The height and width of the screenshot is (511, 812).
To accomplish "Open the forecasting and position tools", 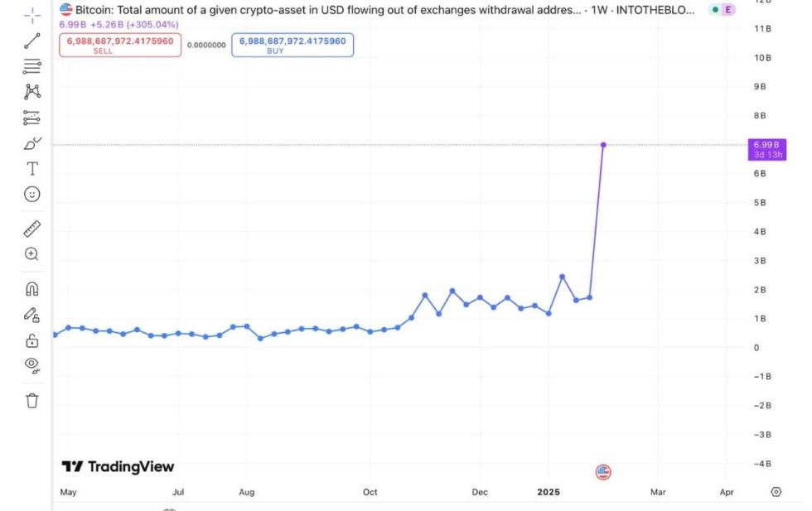I will [x=32, y=117].
